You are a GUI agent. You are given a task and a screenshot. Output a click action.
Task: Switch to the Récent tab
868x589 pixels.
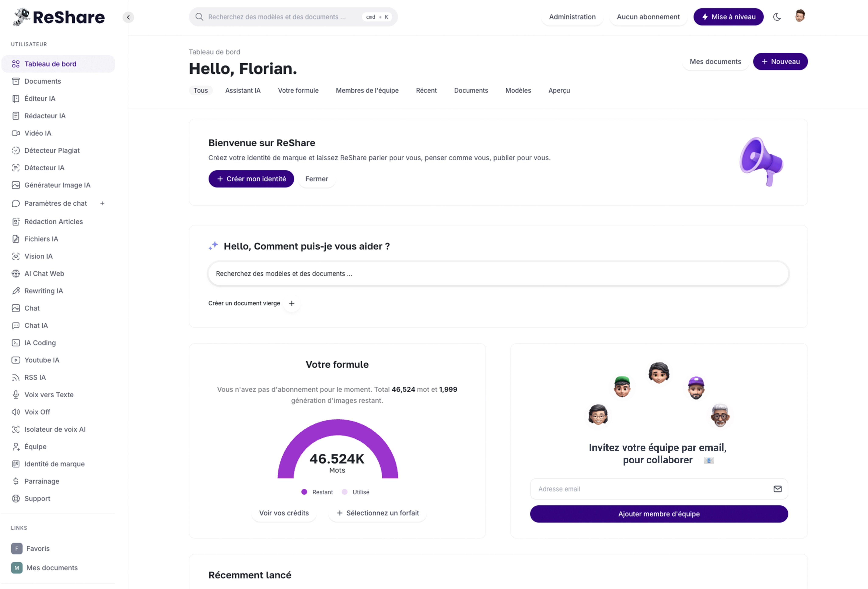click(x=426, y=90)
